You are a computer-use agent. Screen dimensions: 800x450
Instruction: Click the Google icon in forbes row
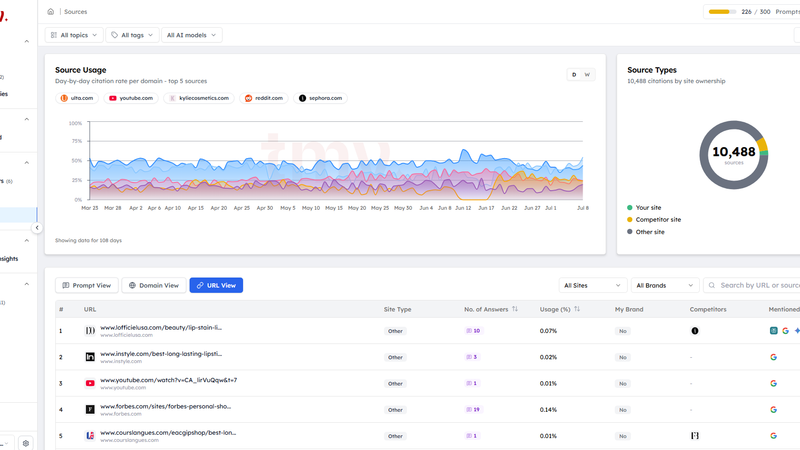pyautogui.click(x=773, y=410)
